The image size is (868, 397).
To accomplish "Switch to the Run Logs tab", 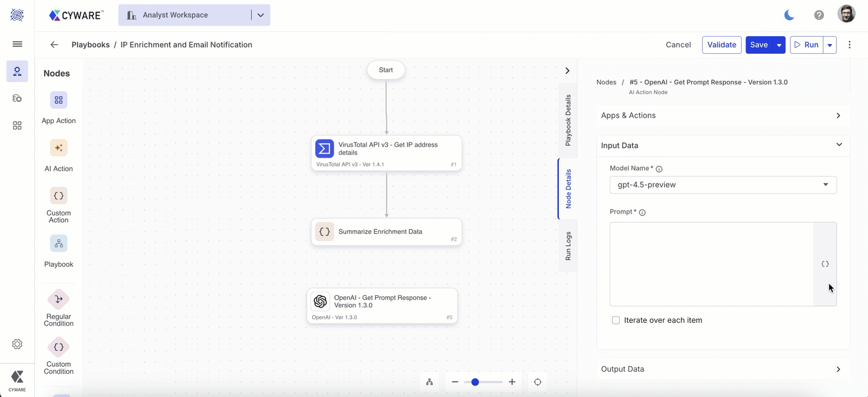I will tap(568, 246).
